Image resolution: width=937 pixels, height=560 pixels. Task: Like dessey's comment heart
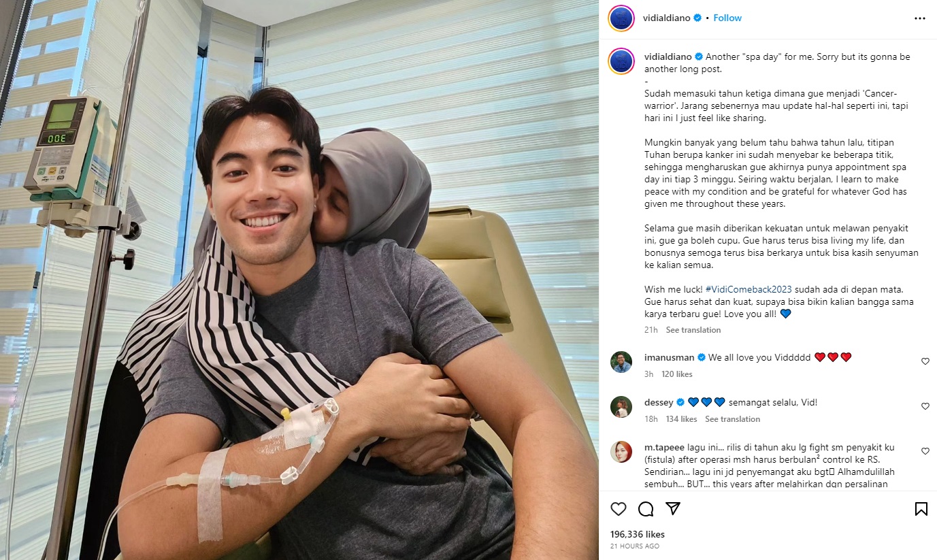[x=925, y=406]
